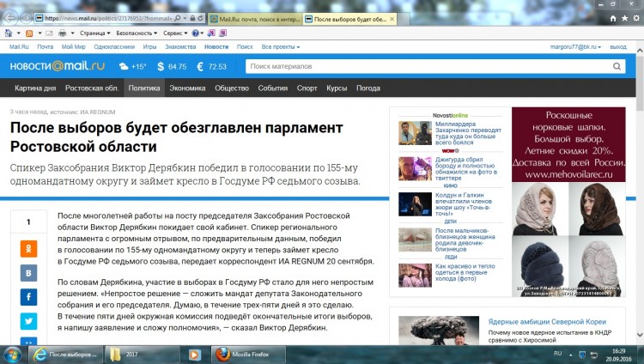Screen dimensions: 644x364
Task: Go back with the browser Back arrow
Action: [9, 18]
